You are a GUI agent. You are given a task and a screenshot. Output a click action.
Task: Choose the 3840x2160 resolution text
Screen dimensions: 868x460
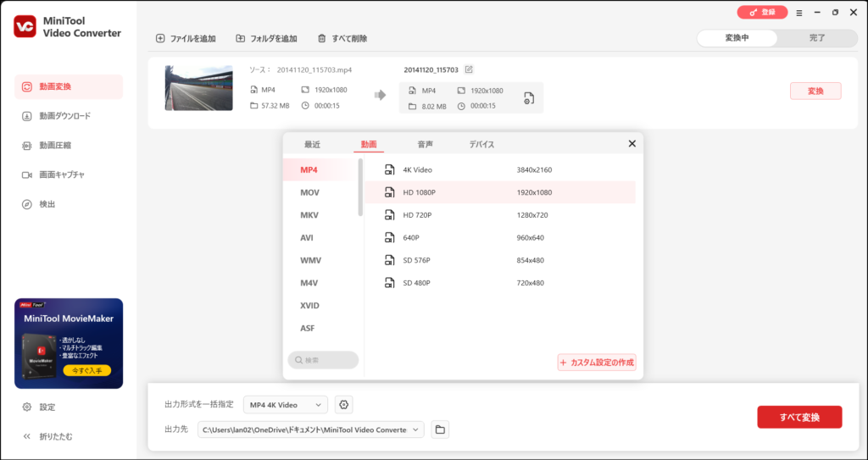534,170
